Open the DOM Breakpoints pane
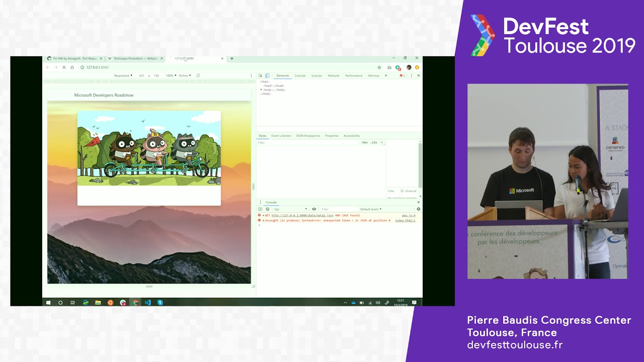The image size is (644, 362). pyautogui.click(x=308, y=136)
